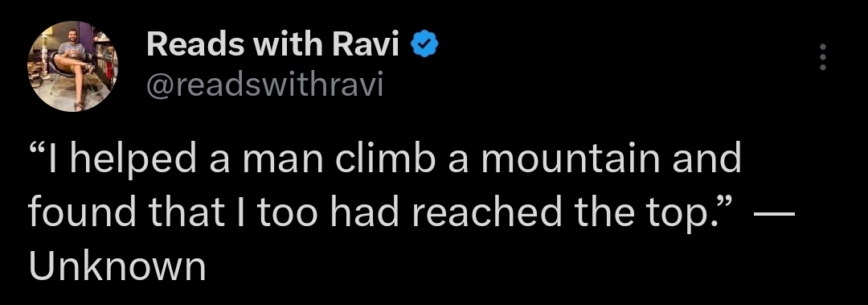This screenshot has height=305, width=868.
Task: Open Reads with Ravi profile picture
Action: tap(72, 67)
